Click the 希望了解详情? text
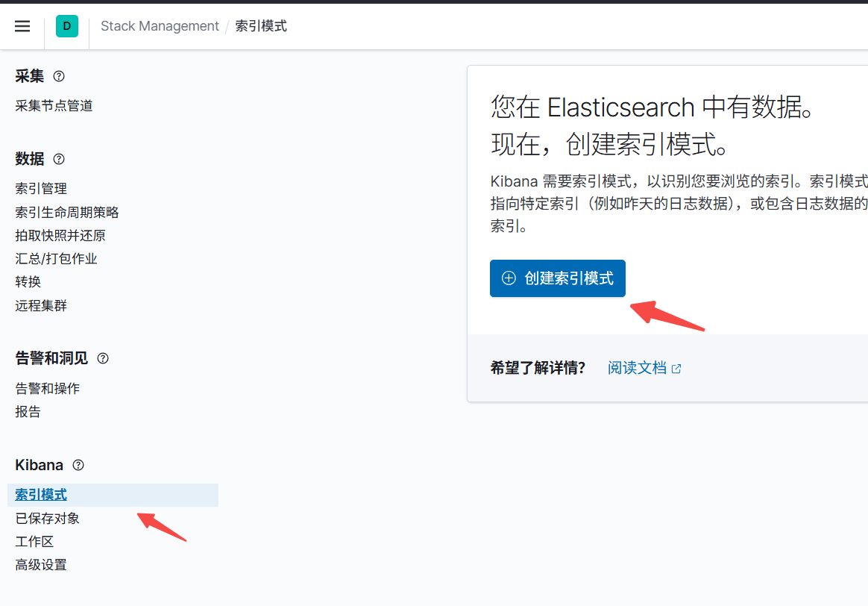The image size is (868, 606). tap(538, 369)
